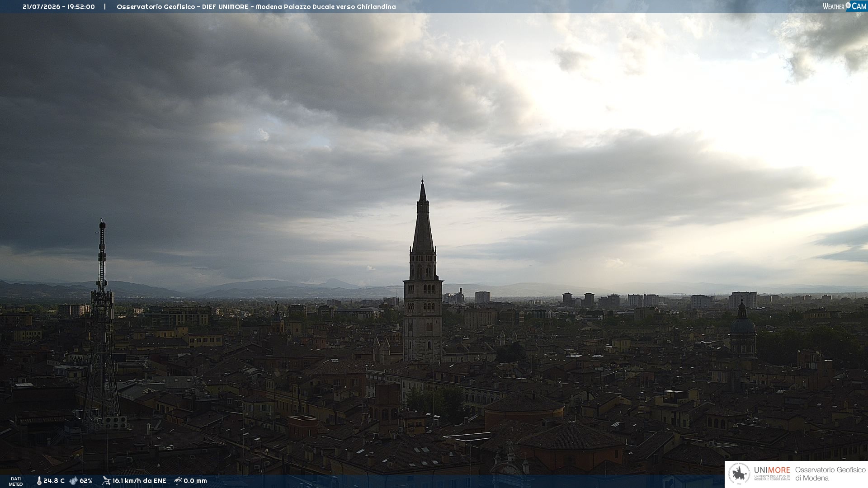Viewport: 868px width, 488px height.
Task: Click the Osservatorio Geofisico di Modena caption
Action: click(x=830, y=474)
